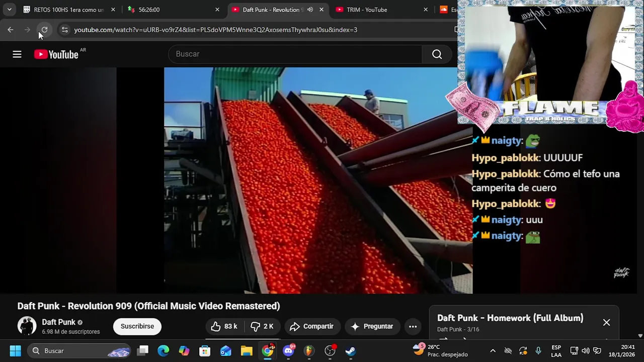Open the site information icon in address bar
Screen dimensions: 644x362
[x=64, y=30]
